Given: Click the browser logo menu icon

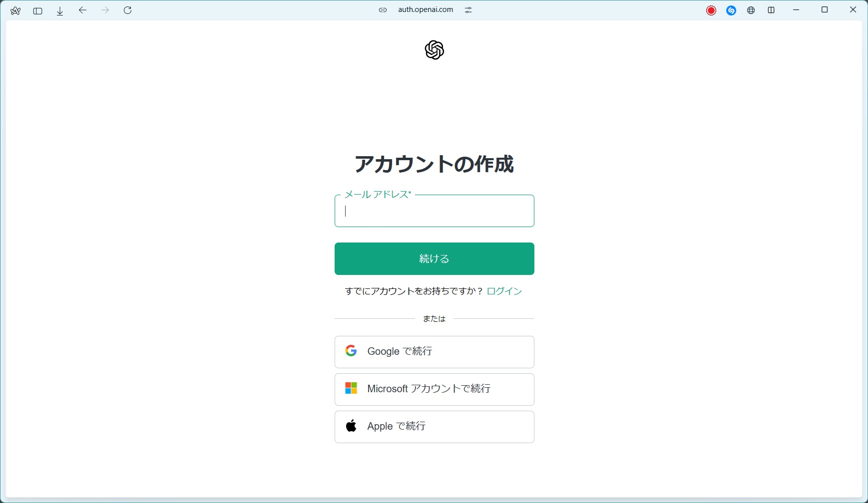Looking at the screenshot, I should click(x=15, y=10).
